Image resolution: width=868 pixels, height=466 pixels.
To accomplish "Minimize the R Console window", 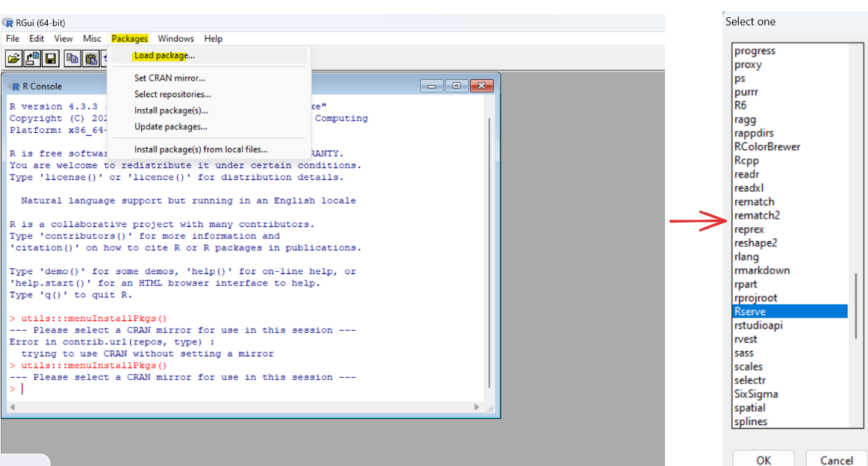I will click(x=431, y=86).
